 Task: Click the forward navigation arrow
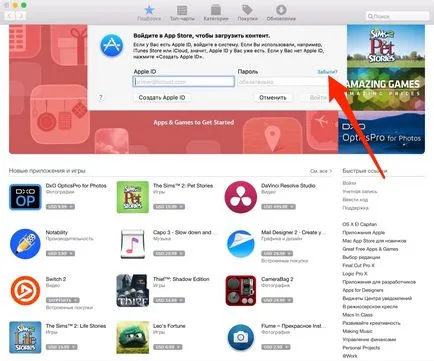(21, 16)
